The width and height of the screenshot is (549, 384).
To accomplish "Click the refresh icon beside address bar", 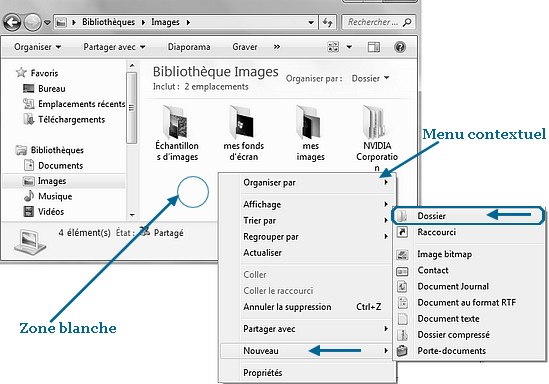I will pyautogui.click(x=328, y=22).
